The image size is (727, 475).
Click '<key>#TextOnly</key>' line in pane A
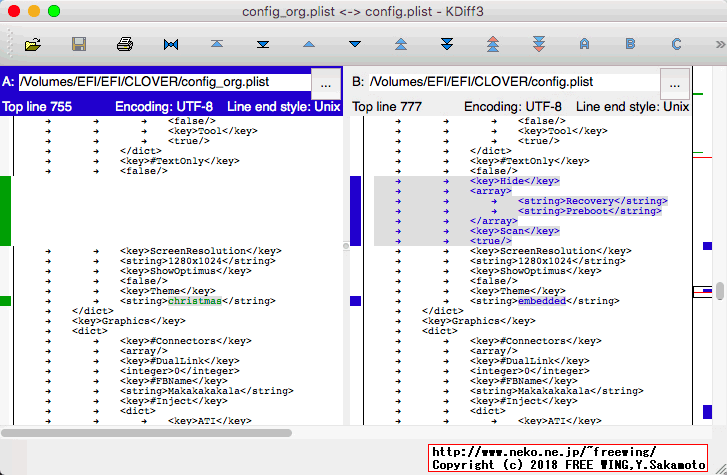click(x=180, y=161)
